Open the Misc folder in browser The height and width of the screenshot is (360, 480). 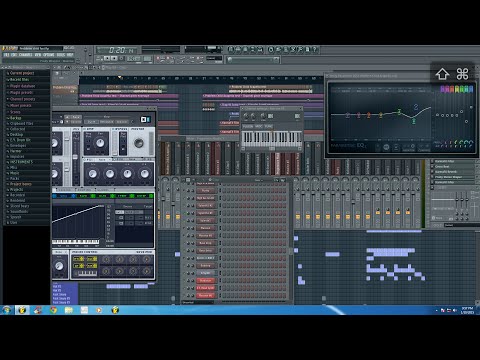13,167
